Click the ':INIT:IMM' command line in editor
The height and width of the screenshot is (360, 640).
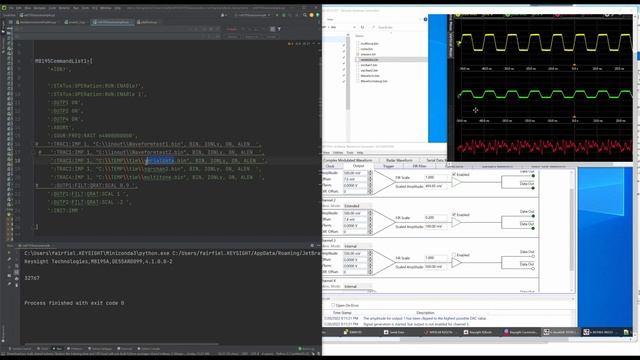[65, 210]
